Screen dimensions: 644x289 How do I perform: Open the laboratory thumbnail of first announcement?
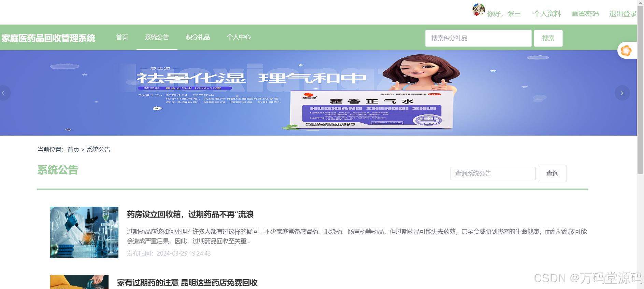(x=84, y=232)
